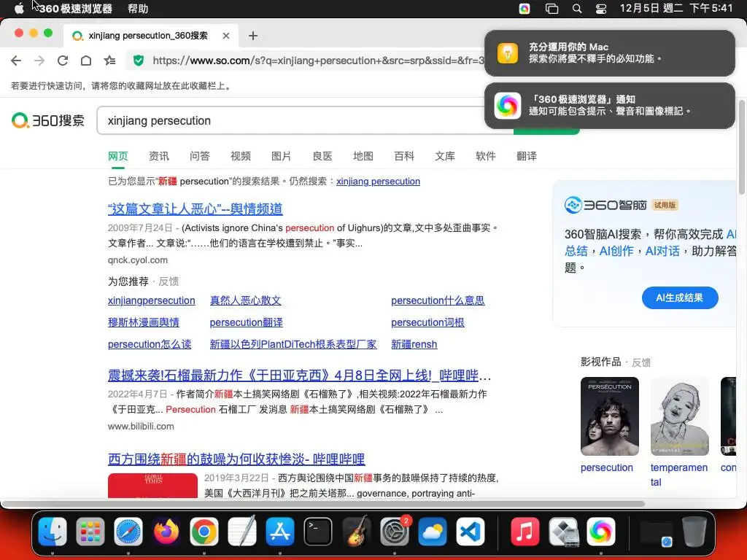Switch to the 视频 search tab
The height and width of the screenshot is (560, 747).
pyautogui.click(x=241, y=156)
